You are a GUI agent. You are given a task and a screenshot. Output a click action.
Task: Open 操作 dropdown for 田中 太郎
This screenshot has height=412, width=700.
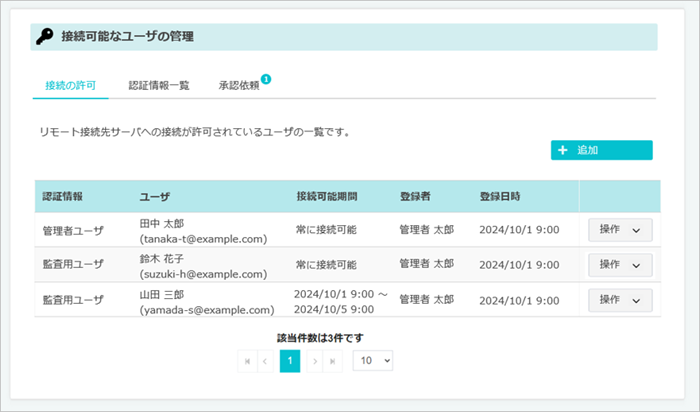point(620,230)
